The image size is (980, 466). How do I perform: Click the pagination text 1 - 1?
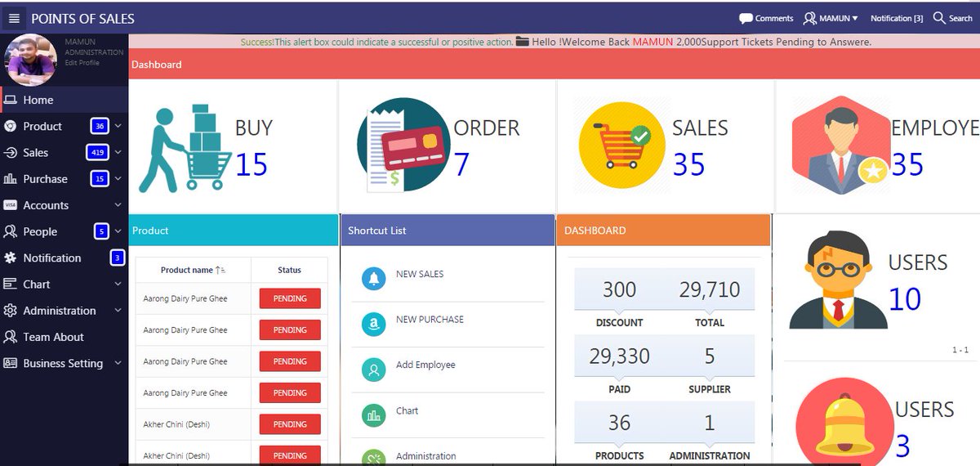(960, 350)
